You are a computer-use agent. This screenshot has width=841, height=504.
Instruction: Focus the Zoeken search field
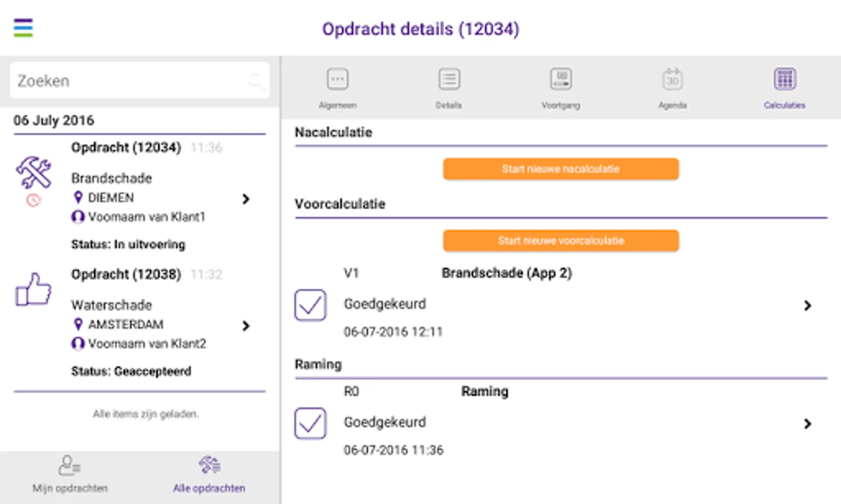coord(129,81)
